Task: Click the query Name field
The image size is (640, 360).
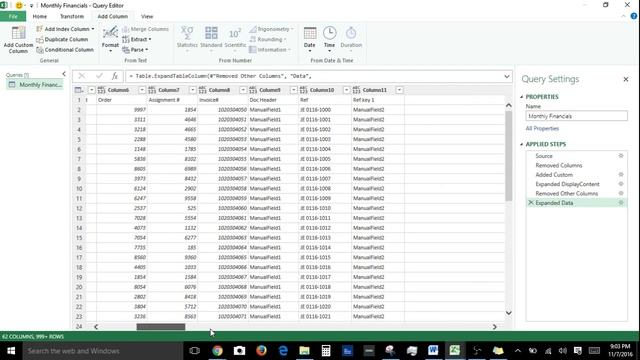Action: pos(576,116)
